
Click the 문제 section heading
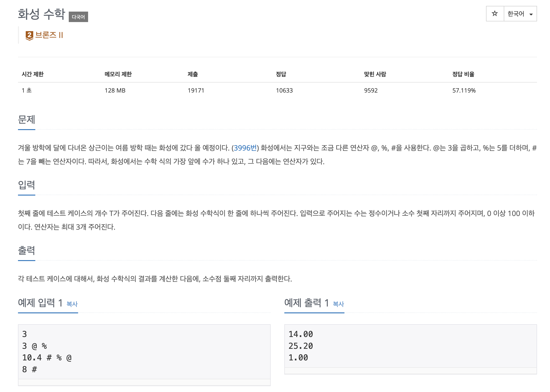click(x=26, y=120)
